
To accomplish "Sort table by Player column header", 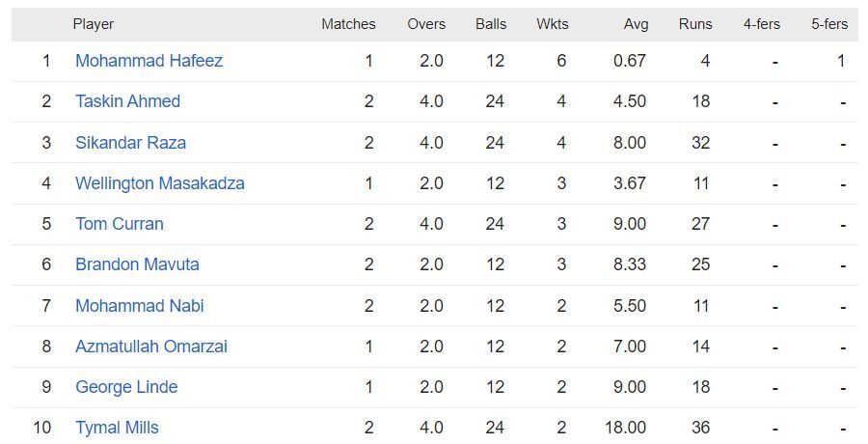I will [x=93, y=23].
